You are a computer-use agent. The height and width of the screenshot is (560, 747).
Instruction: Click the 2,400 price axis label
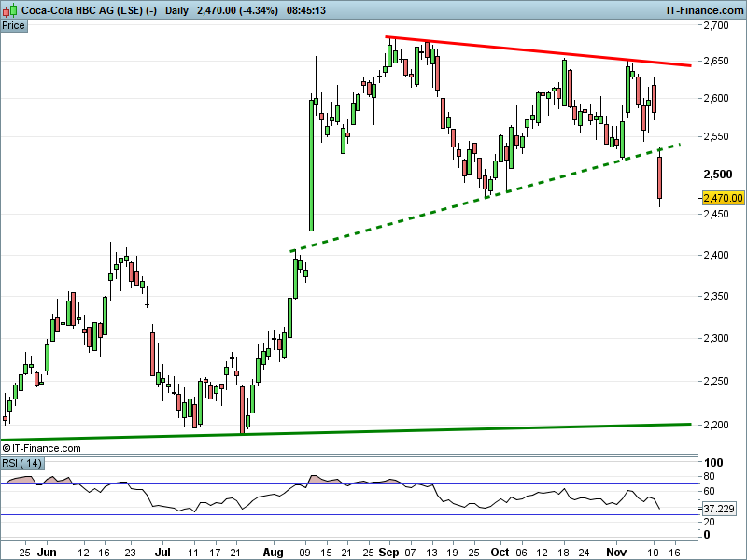tap(716, 255)
